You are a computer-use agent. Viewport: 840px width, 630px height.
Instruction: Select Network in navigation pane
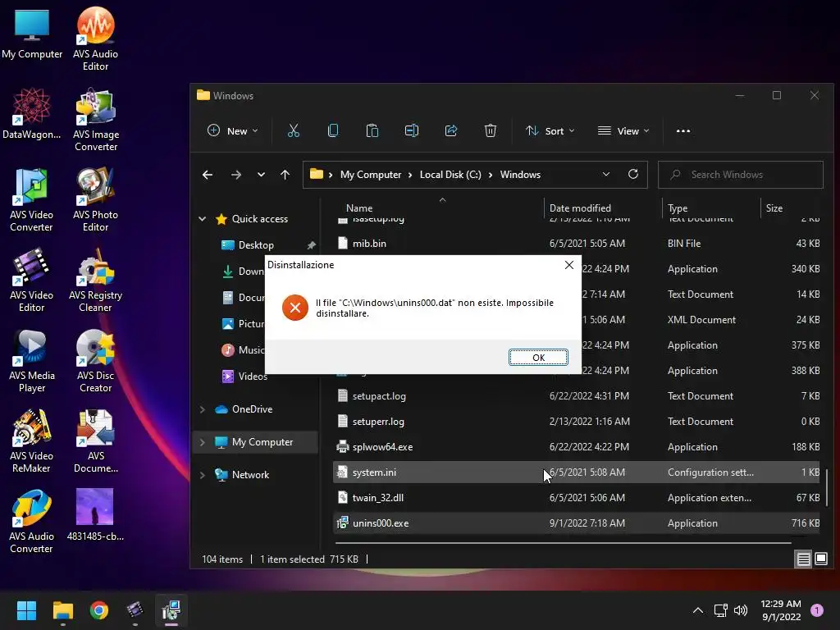point(251,475)
